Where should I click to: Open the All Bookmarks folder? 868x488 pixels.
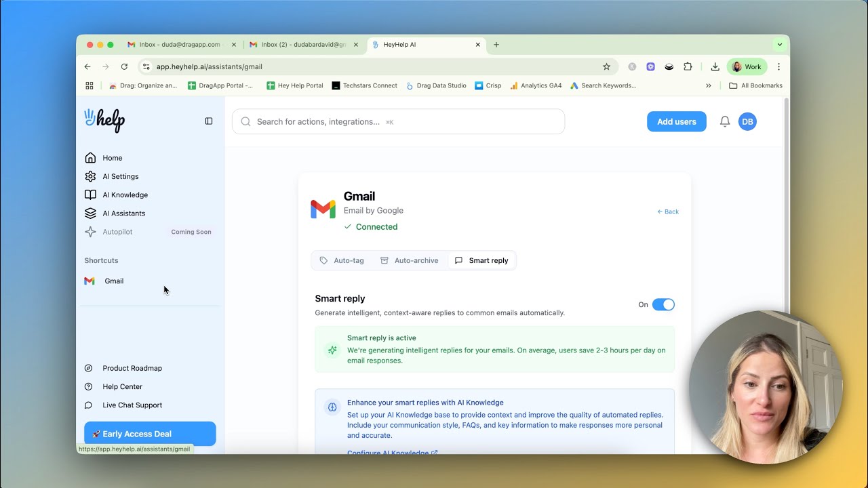pos(755,85)
